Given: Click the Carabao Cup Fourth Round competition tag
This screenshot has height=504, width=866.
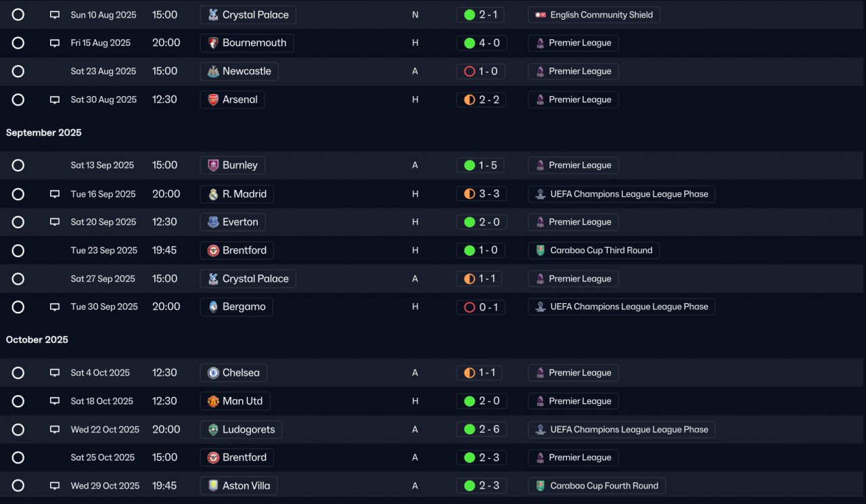Looking at the screenshot, I should tap(597, 486).
